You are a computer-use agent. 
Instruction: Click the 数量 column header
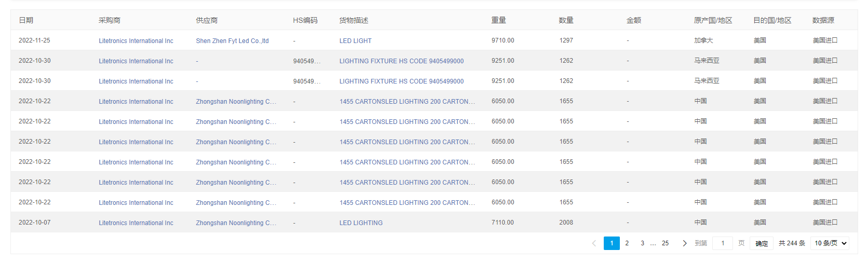point(566,20)
